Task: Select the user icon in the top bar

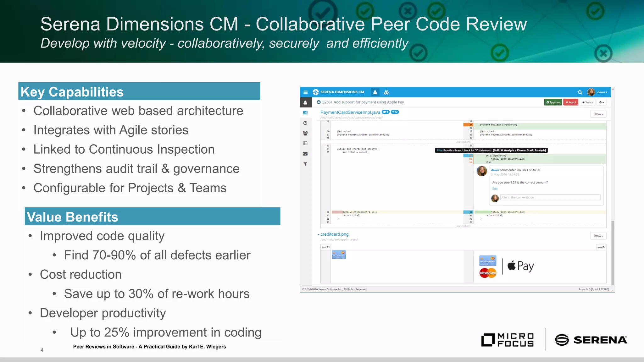Action: (375, 92)
